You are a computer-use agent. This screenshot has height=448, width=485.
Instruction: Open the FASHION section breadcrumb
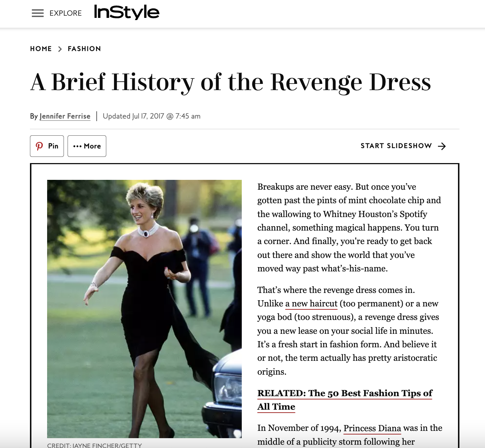(84, 49)
